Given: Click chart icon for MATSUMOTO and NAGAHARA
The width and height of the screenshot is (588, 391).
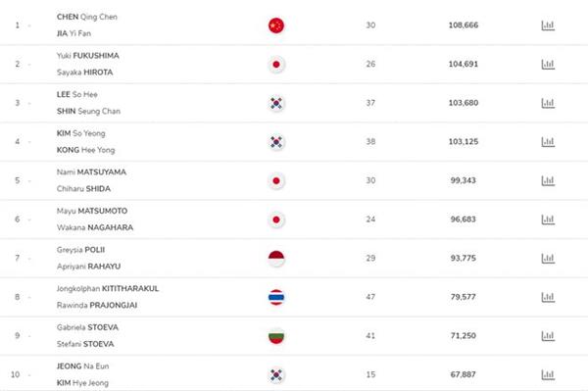Looking at the screenshot, I should [548, 220].
